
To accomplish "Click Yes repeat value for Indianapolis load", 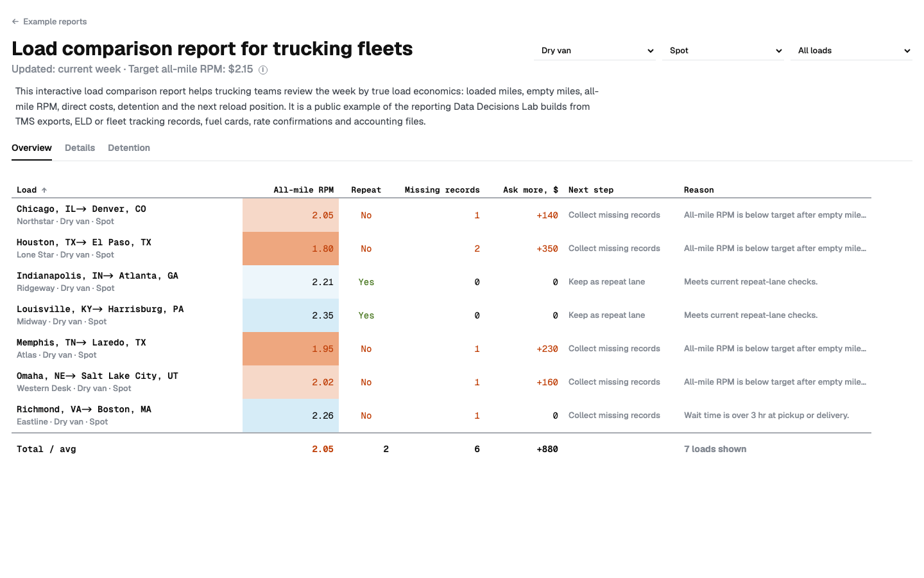I will point(366,283).
